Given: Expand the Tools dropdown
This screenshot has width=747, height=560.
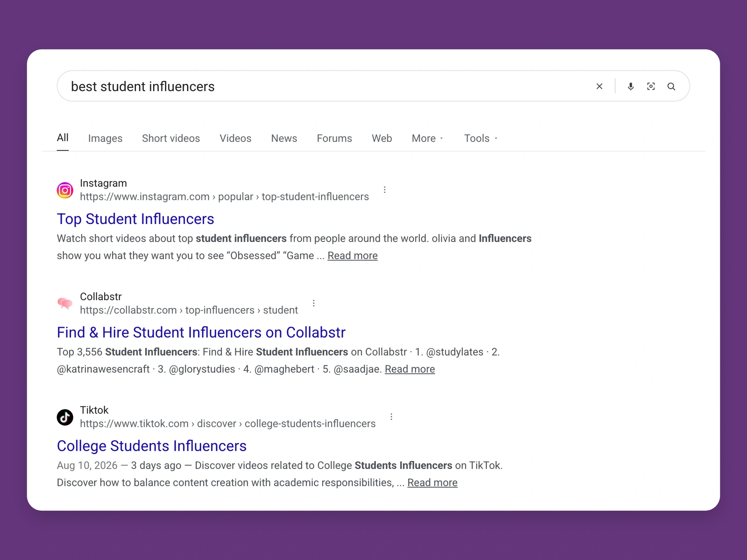Looking at the screenshot, I should tap(481, 138).
